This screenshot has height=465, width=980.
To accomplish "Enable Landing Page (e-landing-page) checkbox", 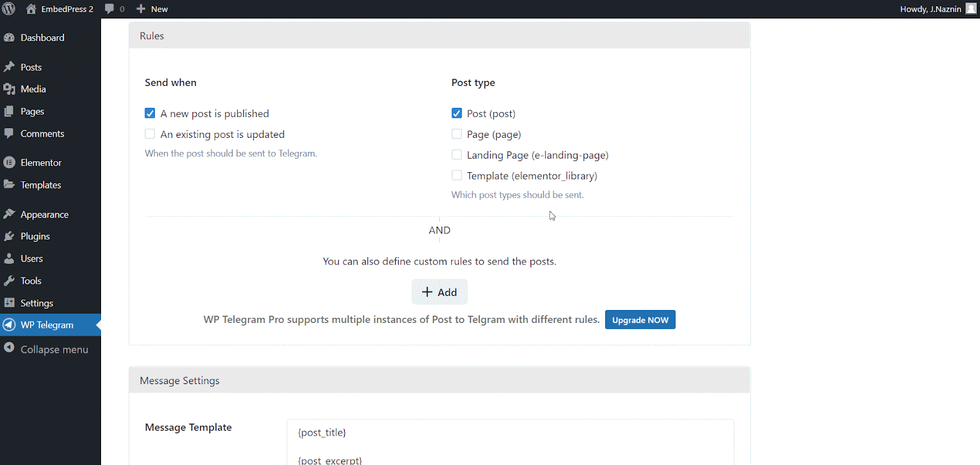I will point(457,155).
